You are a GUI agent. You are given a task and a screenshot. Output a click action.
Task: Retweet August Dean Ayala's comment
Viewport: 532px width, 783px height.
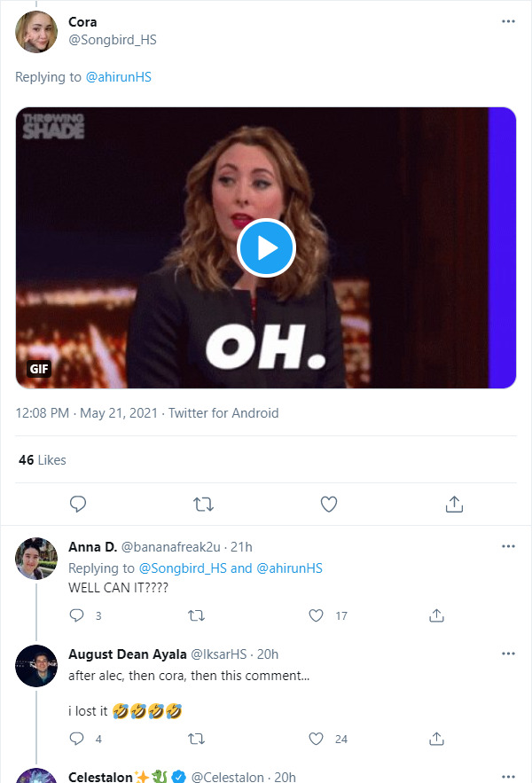[197, 739]
